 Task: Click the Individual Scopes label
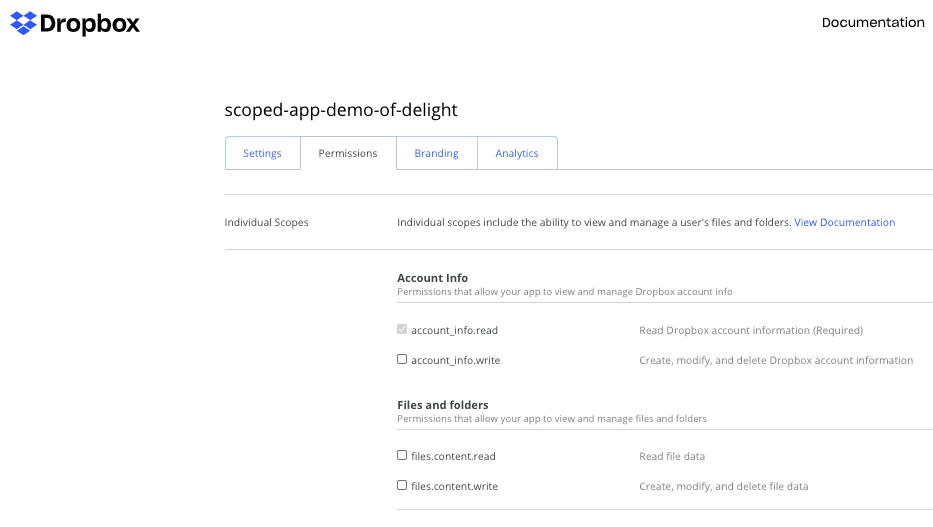(267, 222)
